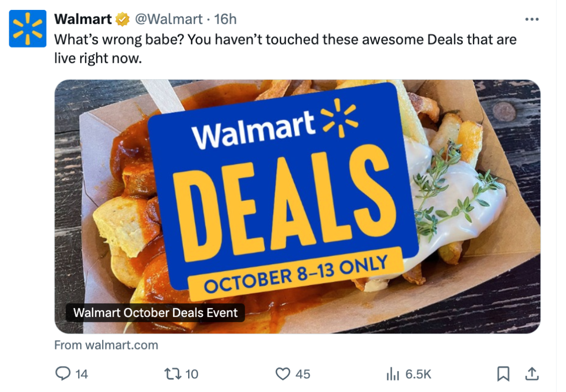Click the 6.5K views count

418,374
